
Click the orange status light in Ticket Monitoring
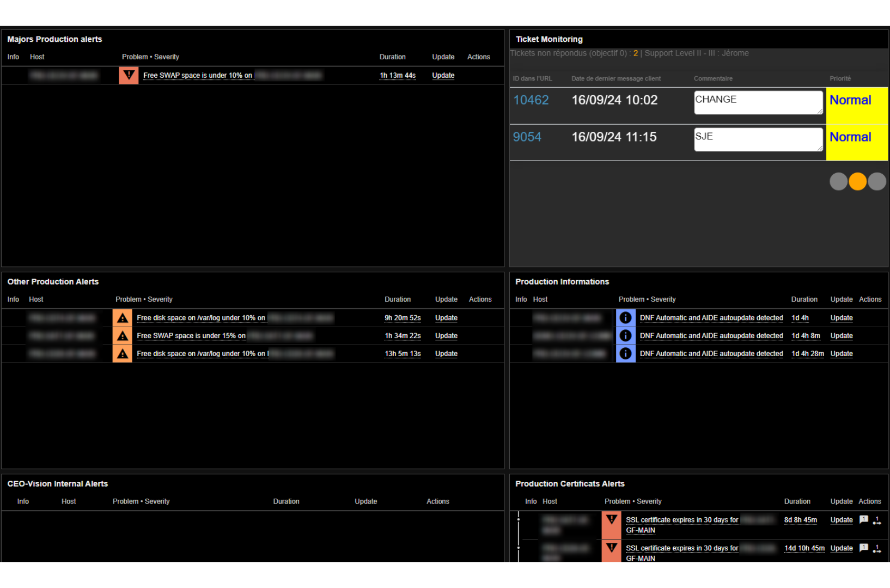point(857,181)
